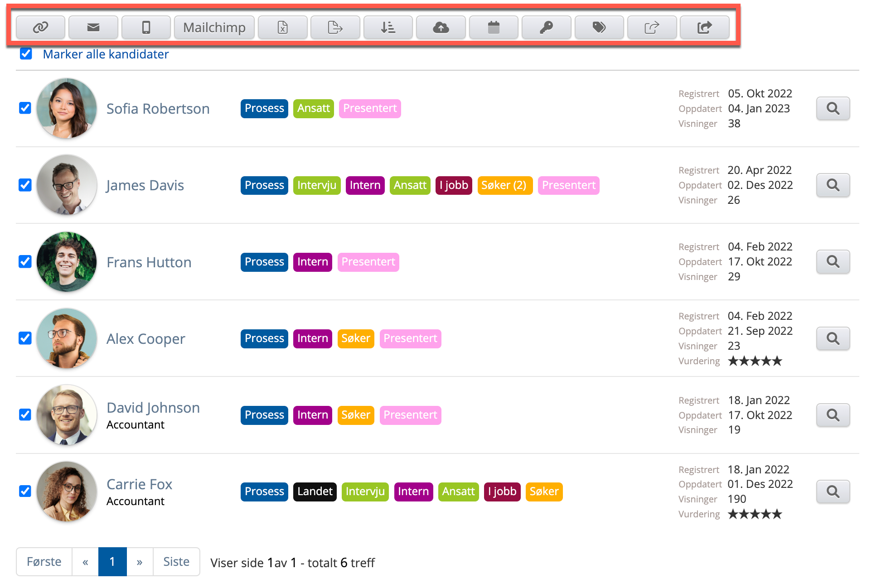
Task: Click the magnifier button for Alex Cooper
Action: 833,338
